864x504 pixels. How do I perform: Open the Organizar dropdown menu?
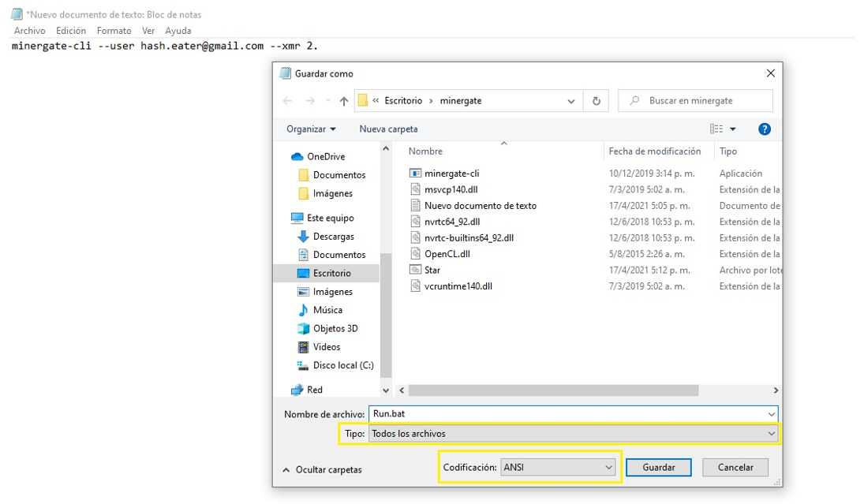click(x=311, y=129)
